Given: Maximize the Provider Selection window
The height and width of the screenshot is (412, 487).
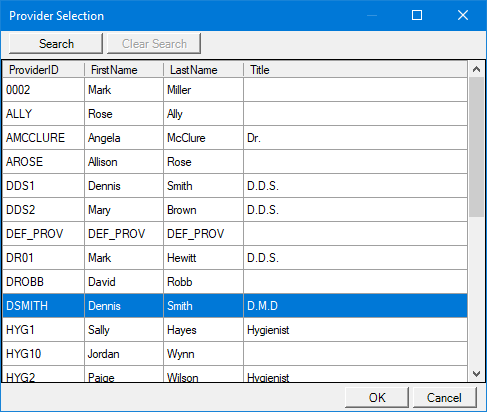Looking at the screenshot, I should [417, 15].
